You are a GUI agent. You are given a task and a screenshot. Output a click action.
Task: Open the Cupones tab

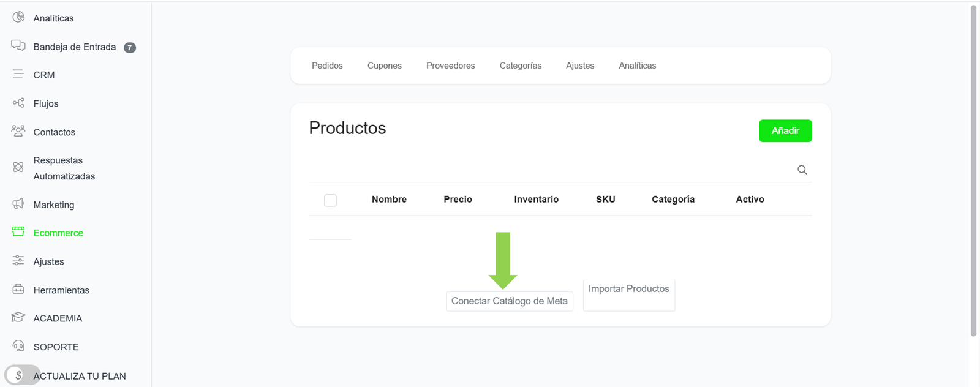(384, 66)
